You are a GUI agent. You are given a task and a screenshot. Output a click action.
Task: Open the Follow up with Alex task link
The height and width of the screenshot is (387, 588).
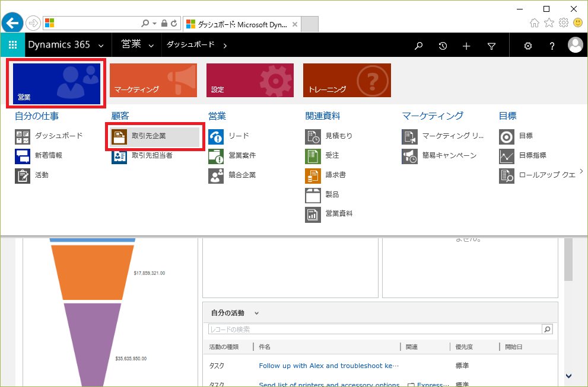[x=329, y=366]
